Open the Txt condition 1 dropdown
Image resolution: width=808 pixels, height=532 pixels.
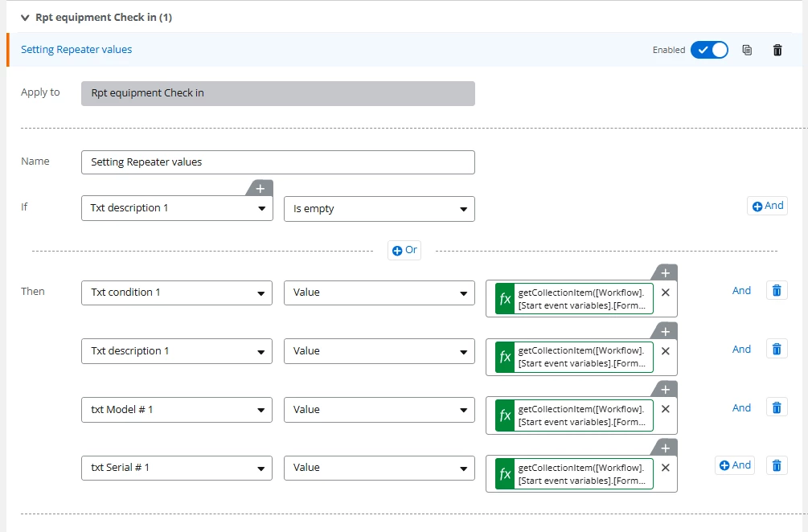pyautogui.click(x=177, y=293)
